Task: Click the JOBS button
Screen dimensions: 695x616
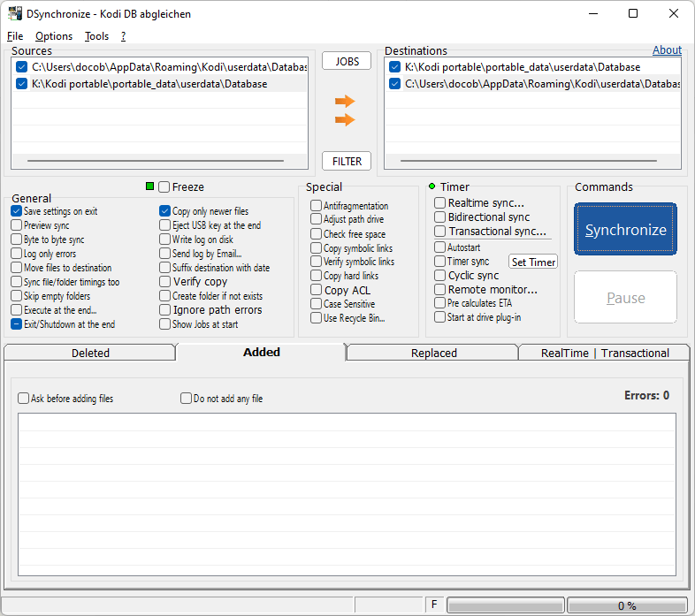Action: (x=347, y=61)
